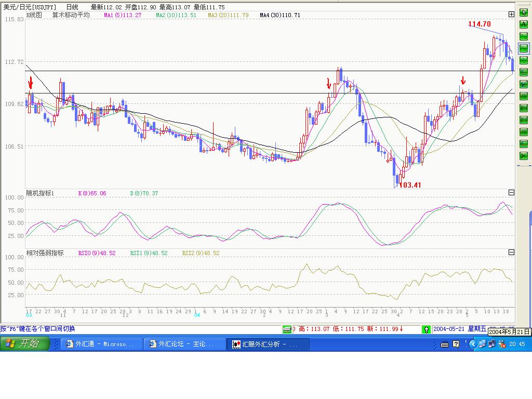Click the 103.41 low price marker
Viewport: 532px width, 399px height.
coord(410,184)
